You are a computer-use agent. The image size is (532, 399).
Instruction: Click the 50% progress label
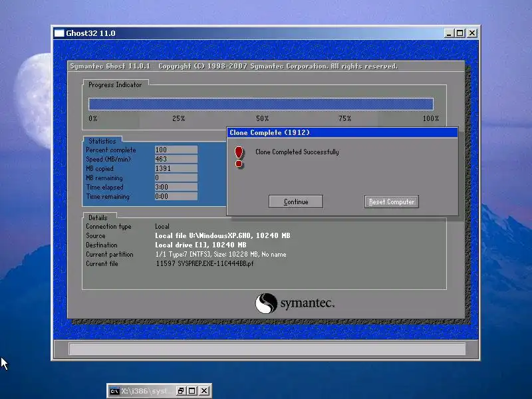click(x=262, y=118)
